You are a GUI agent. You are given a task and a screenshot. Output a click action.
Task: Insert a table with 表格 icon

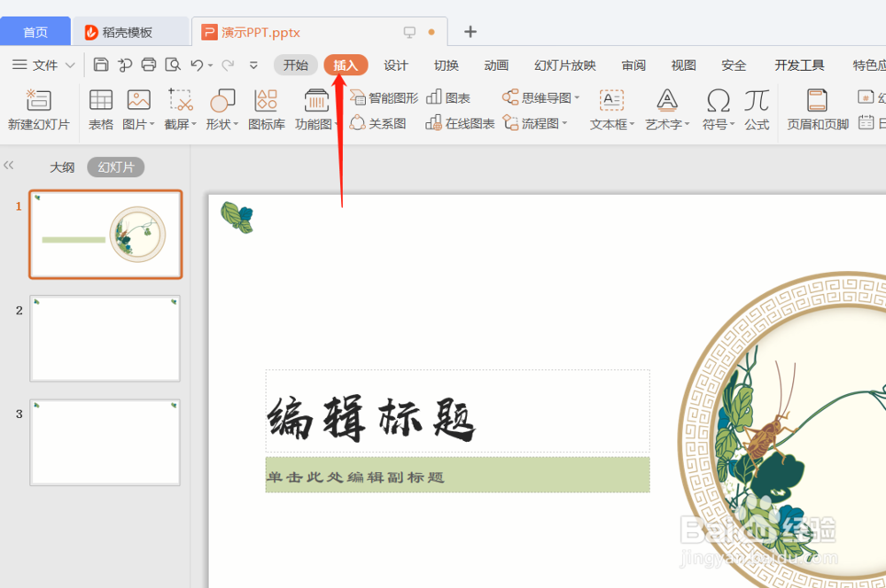click(x=101, y=100)
